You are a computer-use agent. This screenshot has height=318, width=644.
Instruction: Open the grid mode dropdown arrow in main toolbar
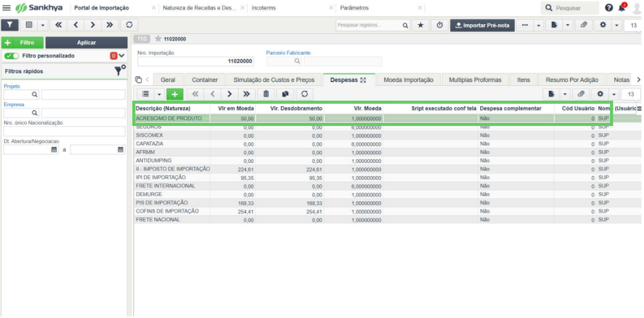click(x=43, y=25)
